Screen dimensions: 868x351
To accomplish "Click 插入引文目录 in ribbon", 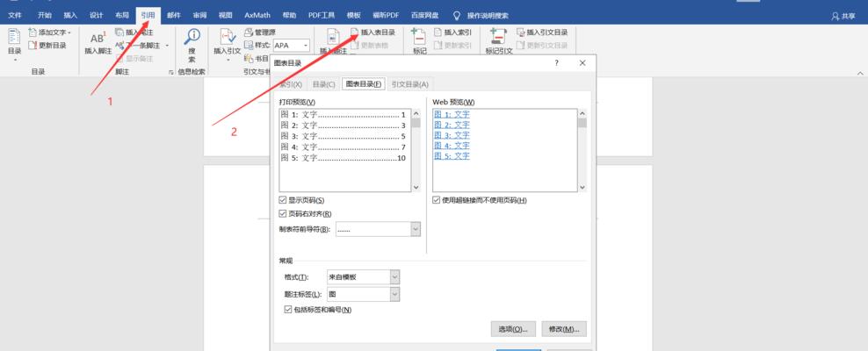I will pos(542,33).
